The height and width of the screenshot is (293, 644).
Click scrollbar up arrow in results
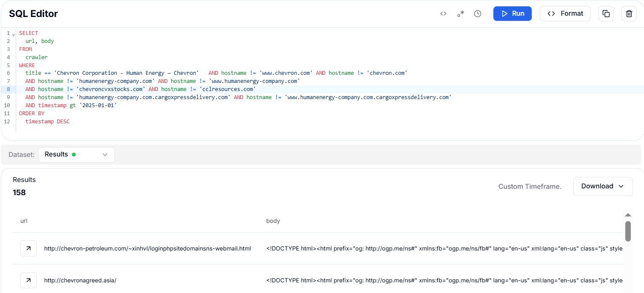coord(628,215)
